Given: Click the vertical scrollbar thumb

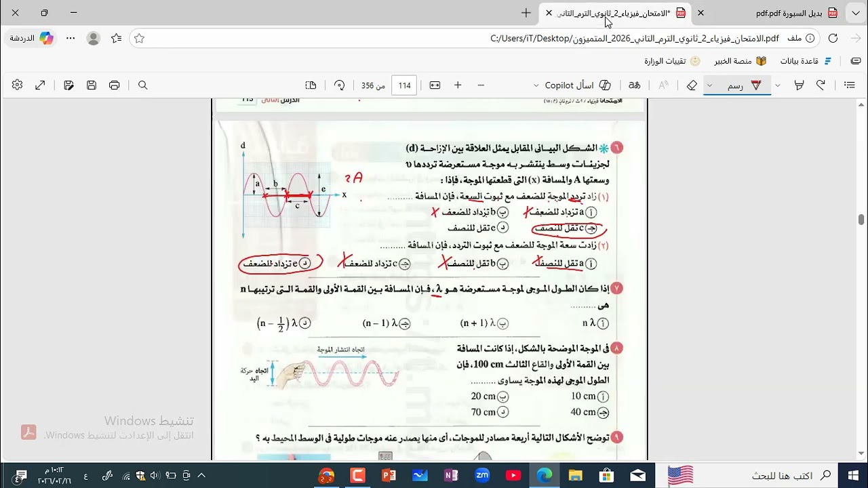Looking at the screenshot, I should point(861,219).
